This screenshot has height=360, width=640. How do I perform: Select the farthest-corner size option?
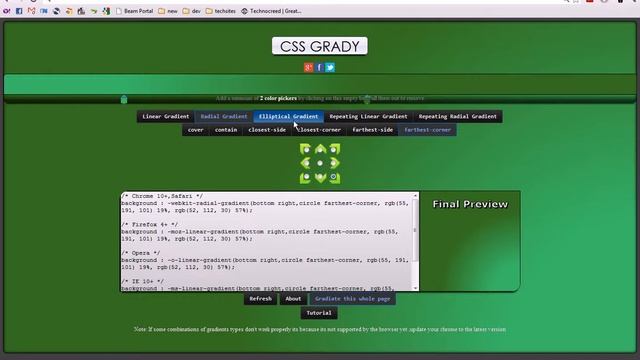[x=427, y=130]
